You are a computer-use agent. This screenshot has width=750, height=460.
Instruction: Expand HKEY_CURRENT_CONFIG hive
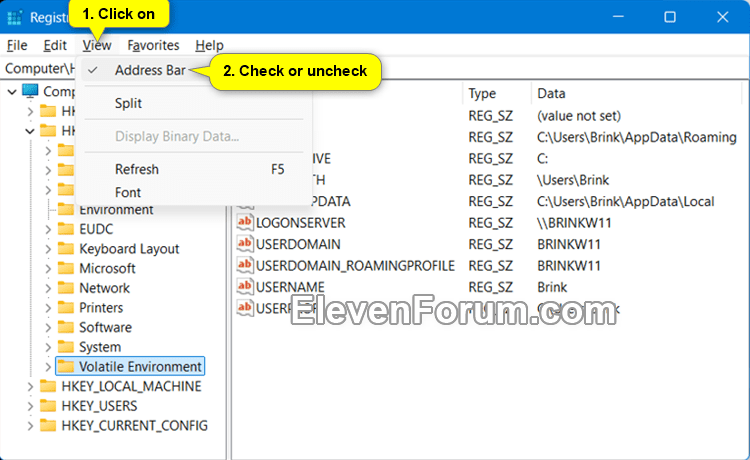point(30,426)
